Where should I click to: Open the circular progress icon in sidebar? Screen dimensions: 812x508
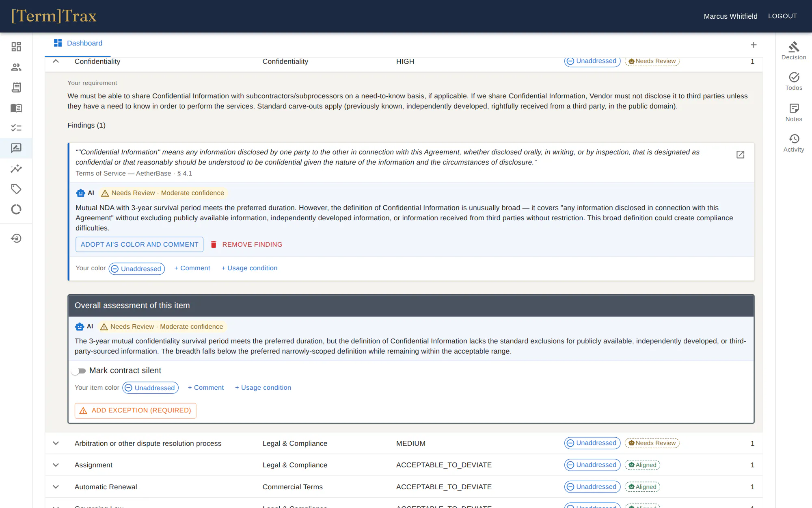click(16, 209)
